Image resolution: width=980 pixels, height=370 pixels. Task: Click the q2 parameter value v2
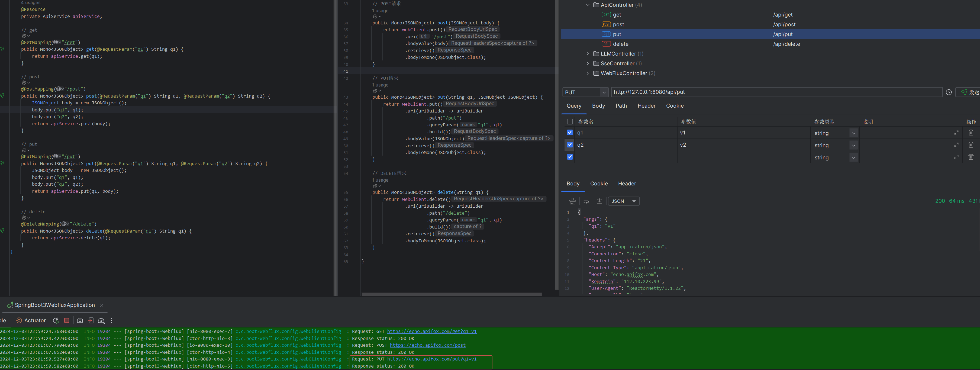pos(683,145)
